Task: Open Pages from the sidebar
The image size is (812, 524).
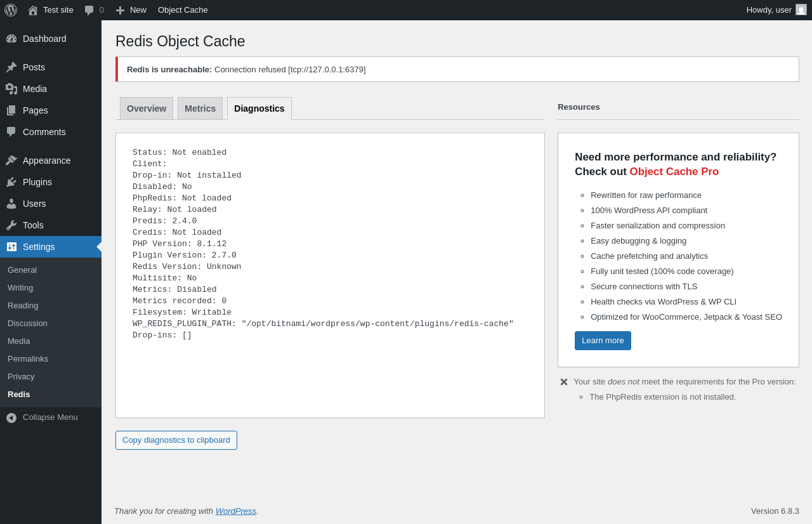Action: (x=51, y=110)
